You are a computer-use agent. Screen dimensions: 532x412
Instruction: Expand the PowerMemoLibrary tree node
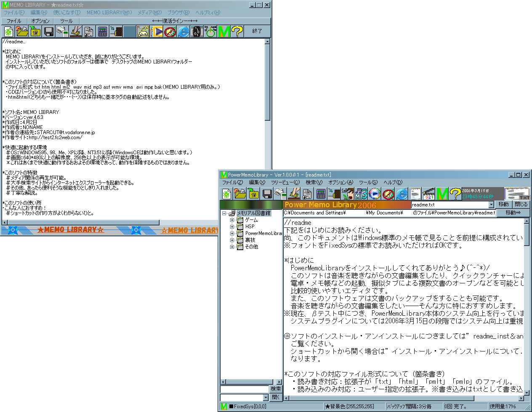[x=232, y=233]
